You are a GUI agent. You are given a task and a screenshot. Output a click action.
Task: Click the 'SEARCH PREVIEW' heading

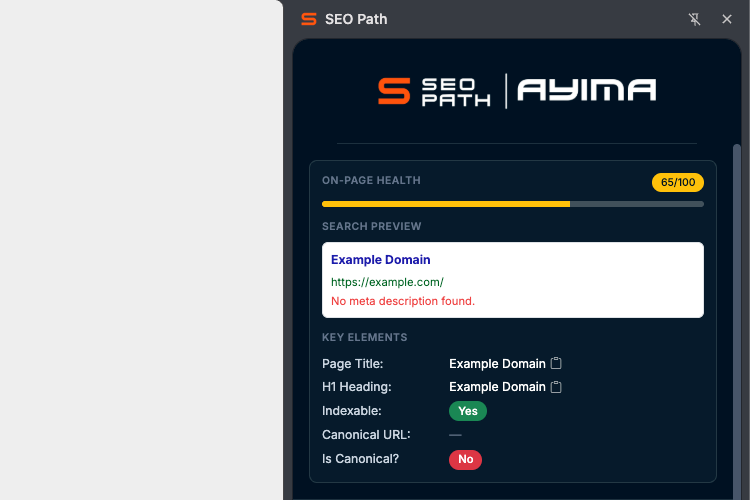pyautogui.click(x=372, y=226)
